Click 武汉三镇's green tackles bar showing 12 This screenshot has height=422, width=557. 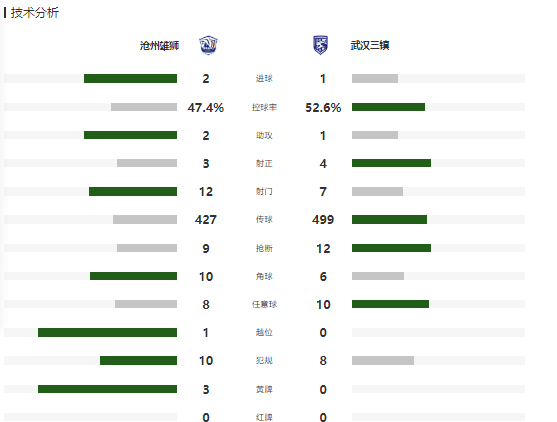(x=391, y=248)
